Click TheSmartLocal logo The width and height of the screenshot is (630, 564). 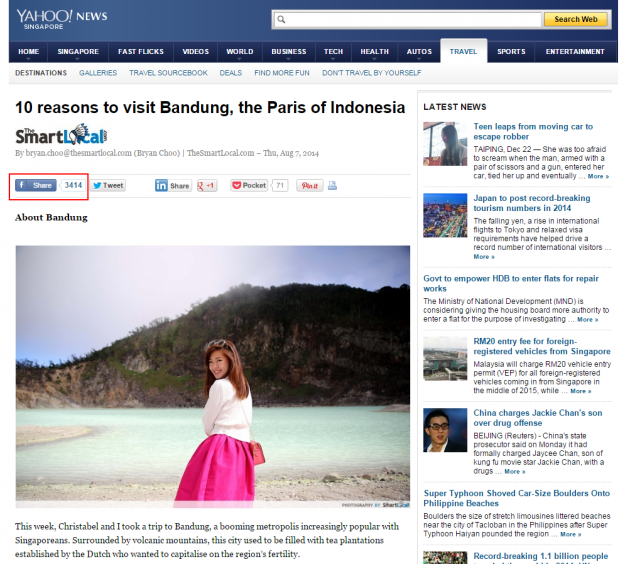point(61,134)
